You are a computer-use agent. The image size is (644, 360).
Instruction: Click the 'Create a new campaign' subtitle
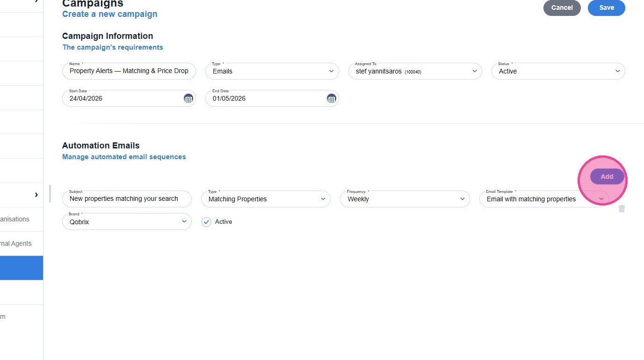(110, 14)
